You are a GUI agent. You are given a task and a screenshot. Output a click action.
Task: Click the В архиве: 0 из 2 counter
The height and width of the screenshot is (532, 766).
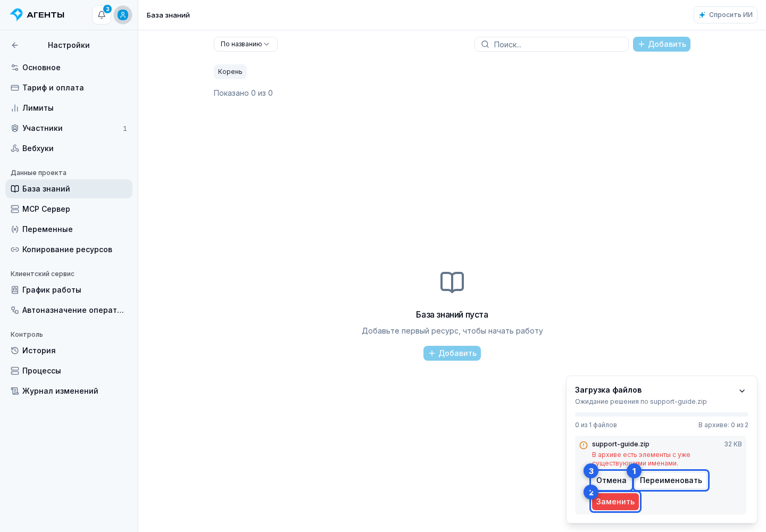(723, 425)
